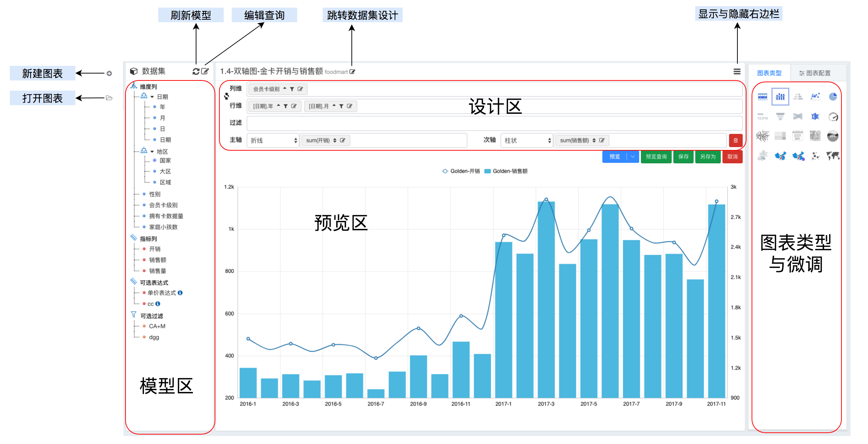Open the hamburger menu to toggle right sidebar
The image size is (868, 444).
coord(737,72)
